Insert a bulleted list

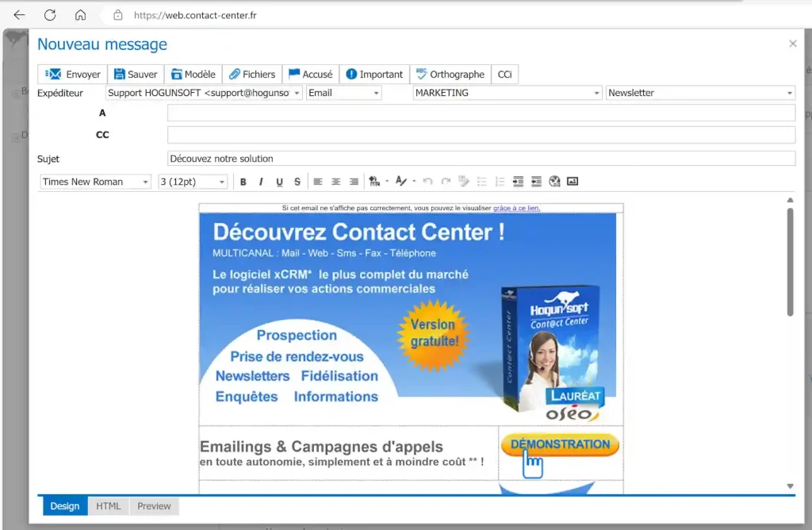pyautogui.click(x=481, y=182)
